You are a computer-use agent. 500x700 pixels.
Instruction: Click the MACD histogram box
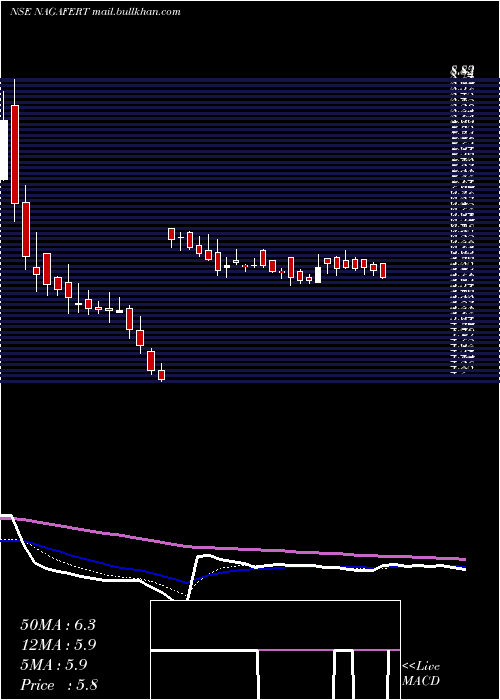[275, 650]
